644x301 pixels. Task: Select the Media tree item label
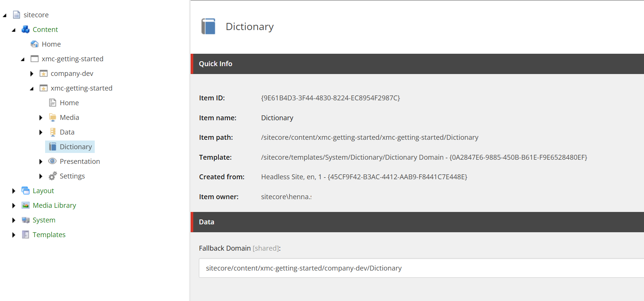click(69, 117)
